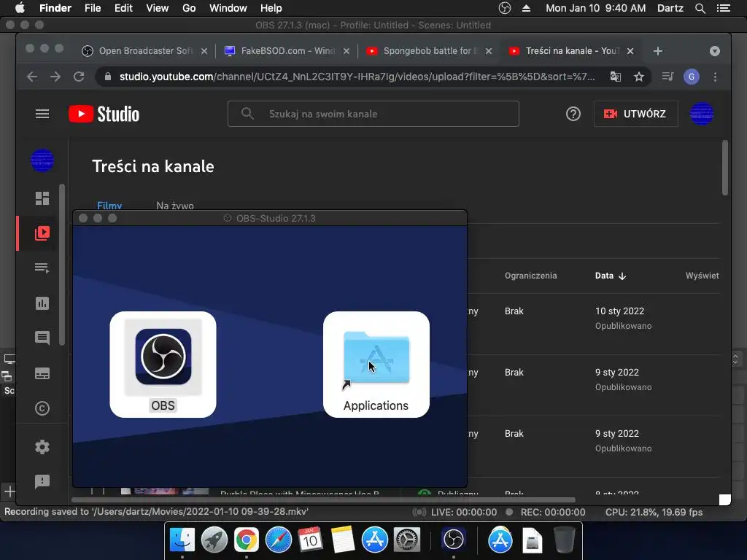747x560 pixels.
Task: Switch to Spongebob battle tab
Action: tap(429, 51)
